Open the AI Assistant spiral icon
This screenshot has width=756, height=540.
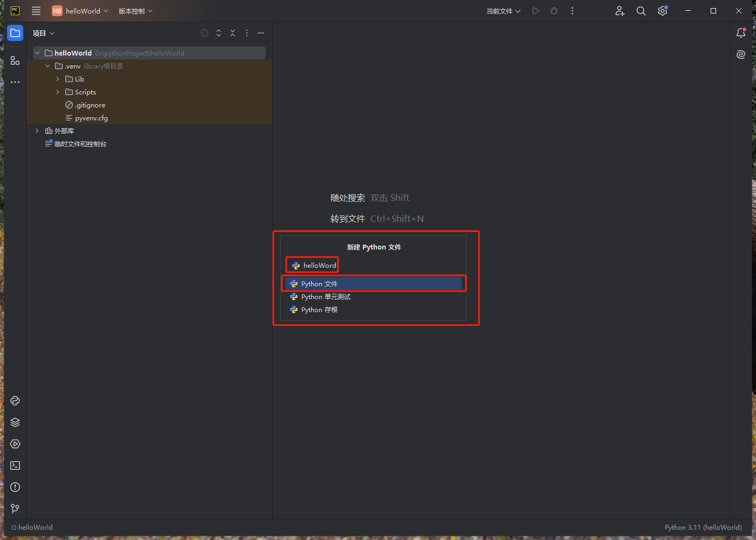click(x=741, y=55)
